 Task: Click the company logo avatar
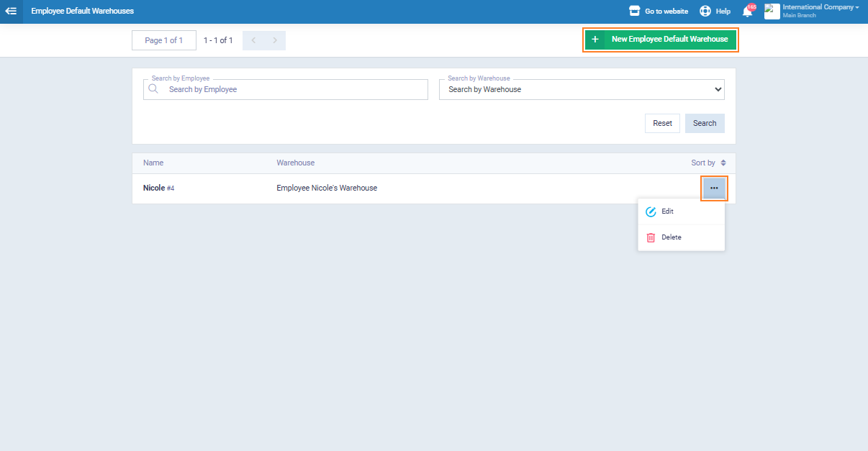tap(772, 12)
